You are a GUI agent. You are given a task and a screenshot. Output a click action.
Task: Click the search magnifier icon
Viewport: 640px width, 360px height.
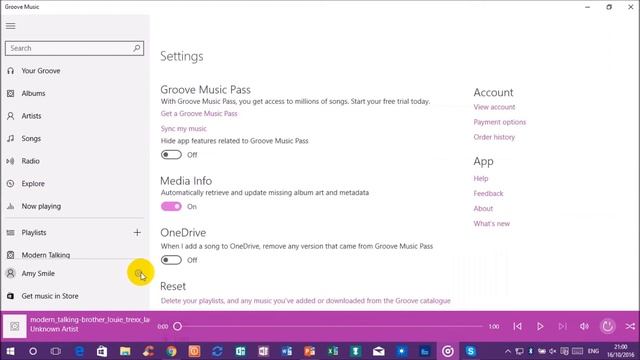(137, 48)
